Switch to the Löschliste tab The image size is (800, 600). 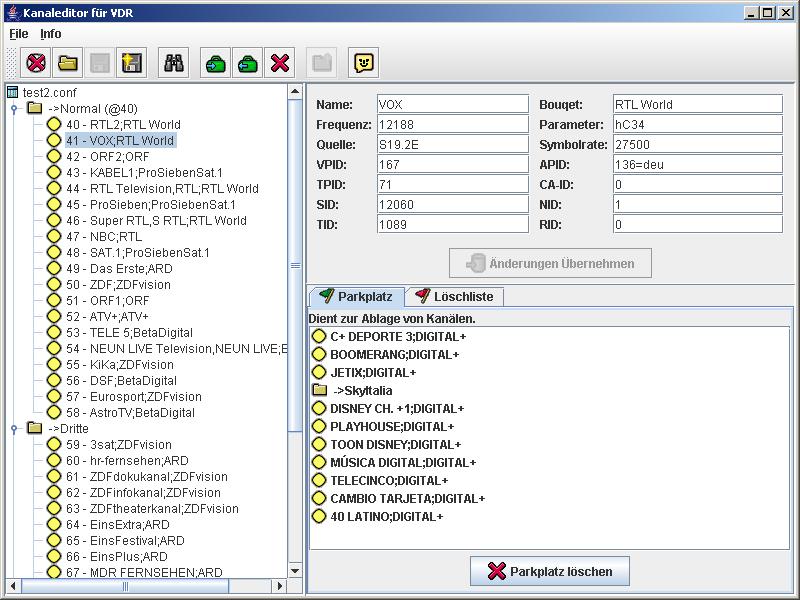pos(458,297)
